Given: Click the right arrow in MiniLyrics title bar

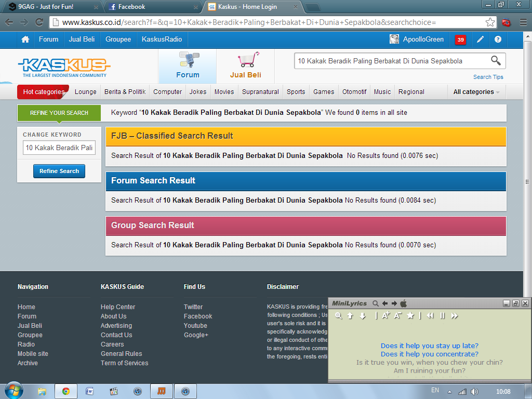Looking at the screenshot, I should [394, 303].
